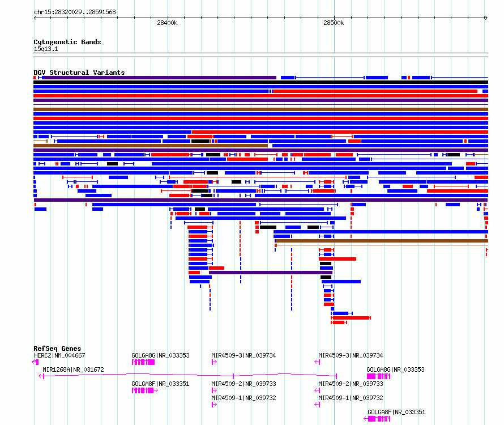Click reverse-strand GOLGA8F|NR_033351 label

coord(396,412)
